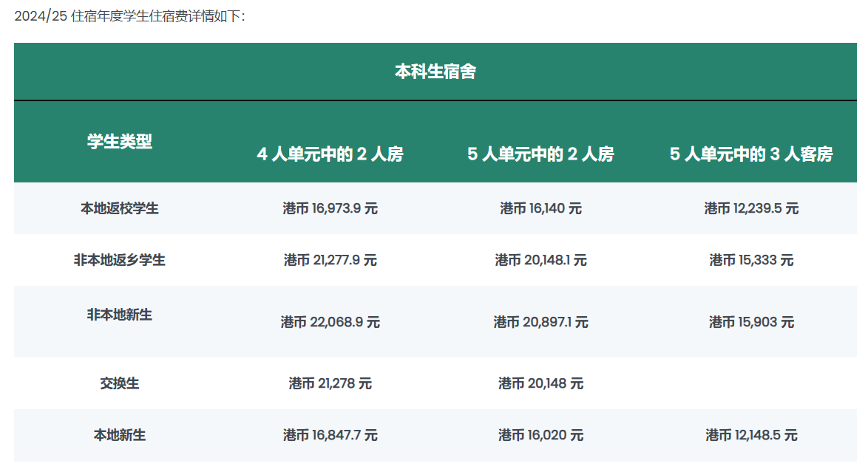Viewport: 868px width, 469px height.
Task: Click the "本地返校学生" row label
Action: (120, 208)
